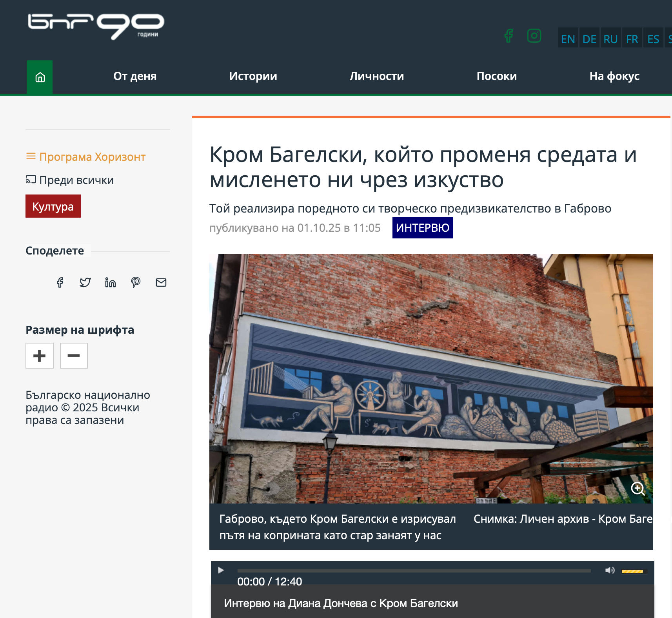Click the audio time 00:00 / 12:40

tap(270, 582)
